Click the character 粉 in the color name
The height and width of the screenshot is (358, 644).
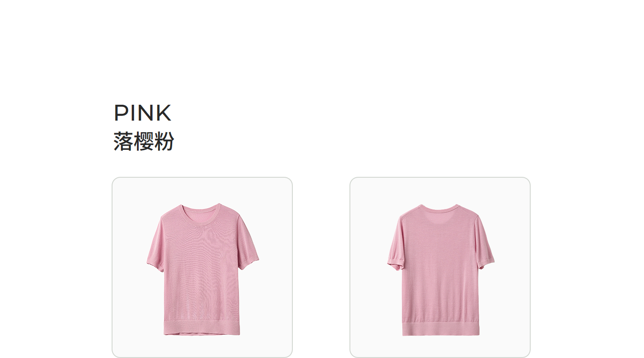point(164,141)
